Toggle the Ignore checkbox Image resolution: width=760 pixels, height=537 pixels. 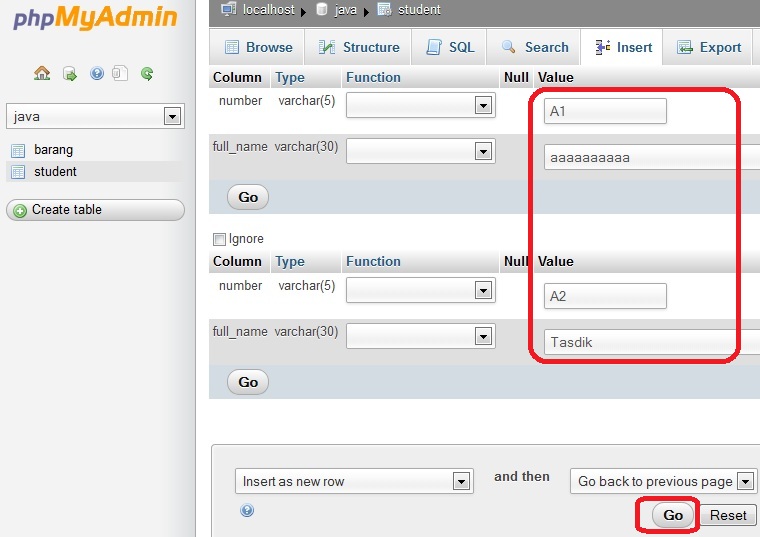coord(220,239)
